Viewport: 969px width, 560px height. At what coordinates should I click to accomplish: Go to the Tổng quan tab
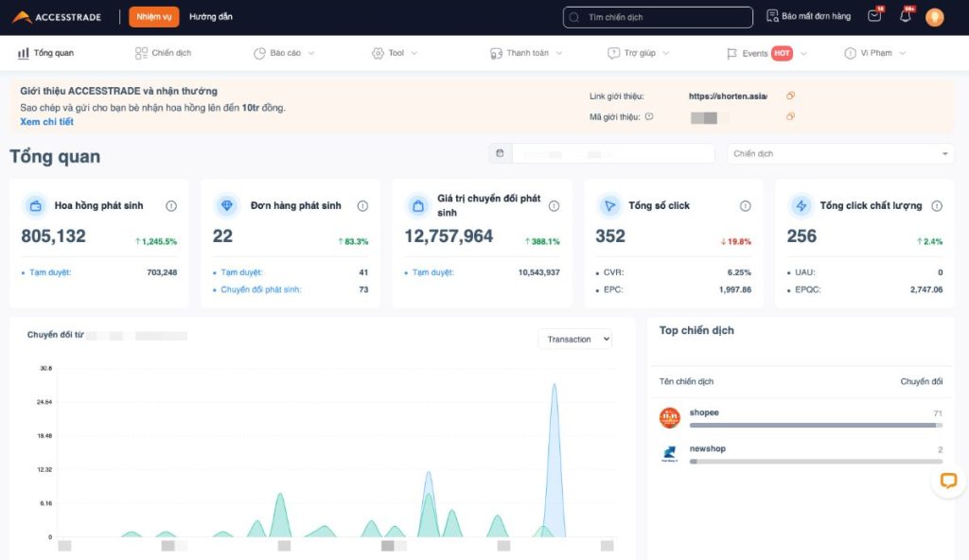coord(45,53)
